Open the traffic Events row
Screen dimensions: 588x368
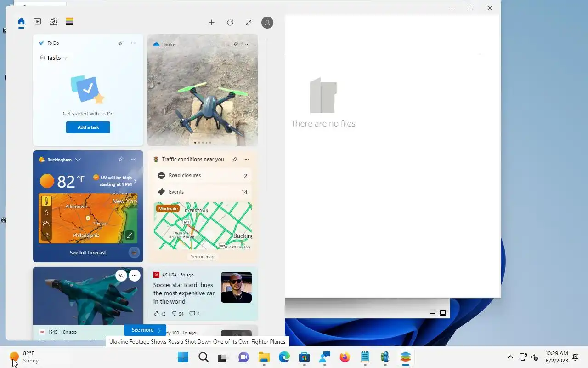[x=203, y=192]
